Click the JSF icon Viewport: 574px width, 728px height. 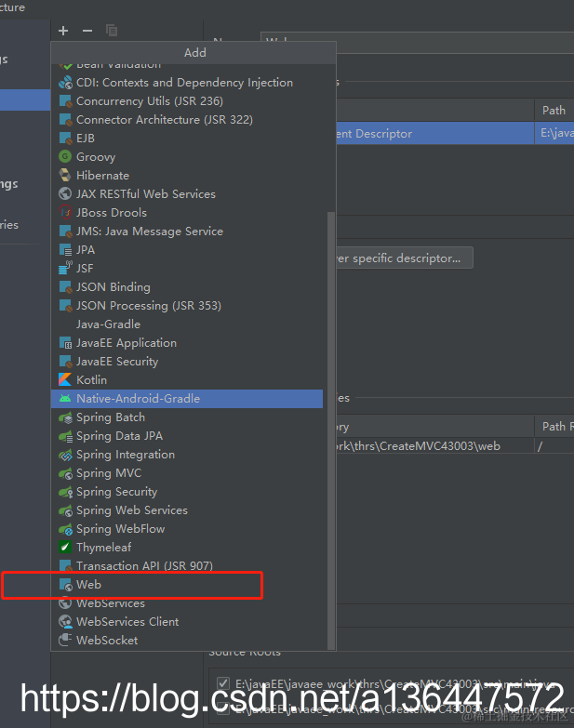[65, 269]
